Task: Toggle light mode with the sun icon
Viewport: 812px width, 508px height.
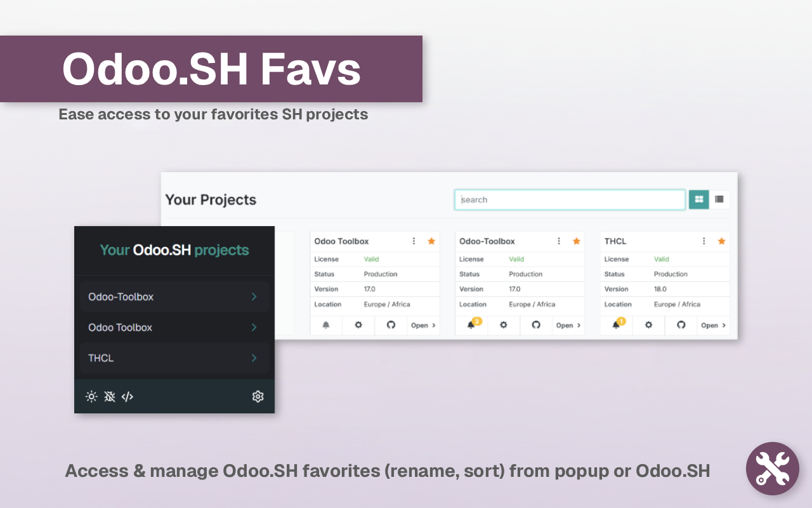Action: coord(91,396)
